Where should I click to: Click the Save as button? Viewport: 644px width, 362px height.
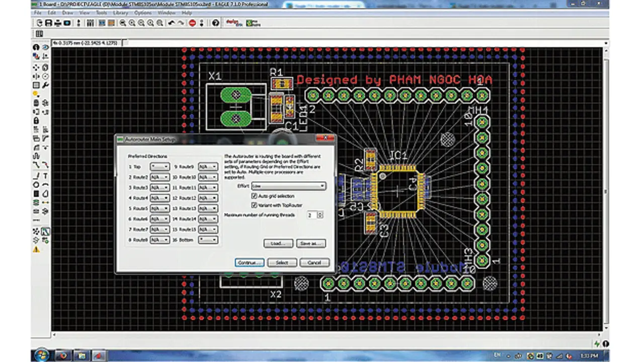tap(310, 244)
